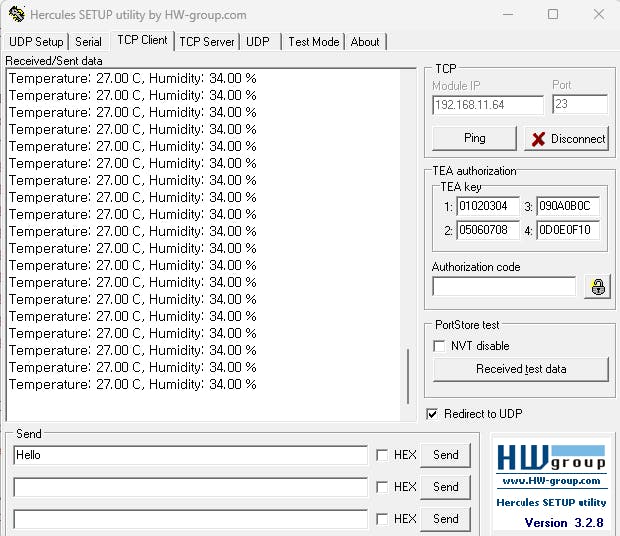
Task: Click the Received/Sent data label
Action: point(54,61)
